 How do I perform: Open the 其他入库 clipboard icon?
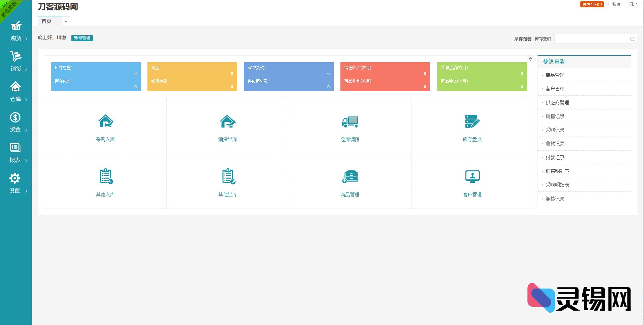pos(106,176)
